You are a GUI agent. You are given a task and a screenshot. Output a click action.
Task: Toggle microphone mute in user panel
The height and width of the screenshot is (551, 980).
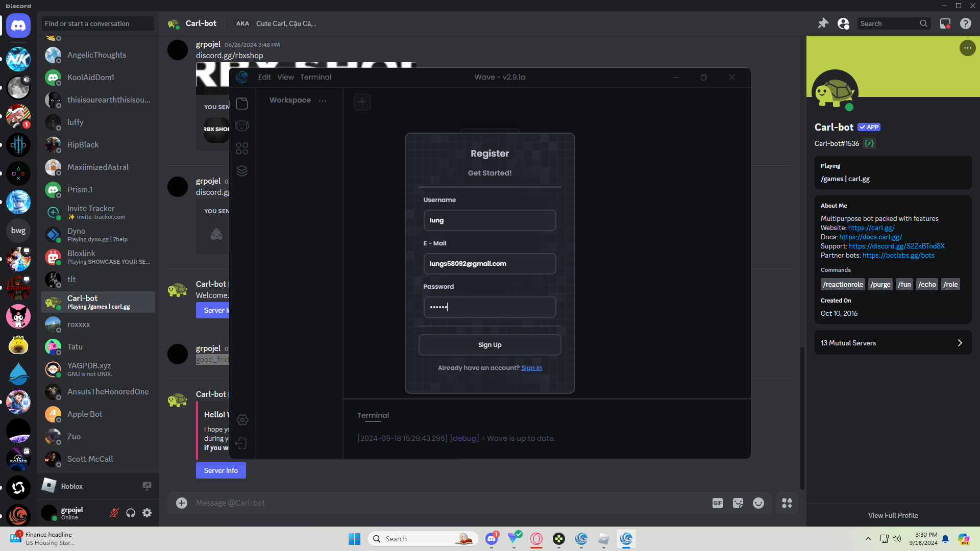click(114, 513)
